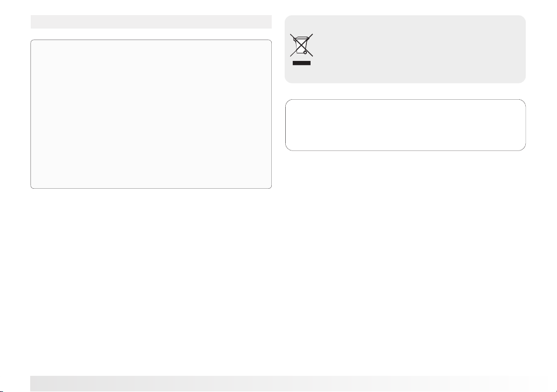Image resolution: width=557 pixels, height=392 pixels.
Task: Click the white gap between header strip and box
Action: click(151, 34)
